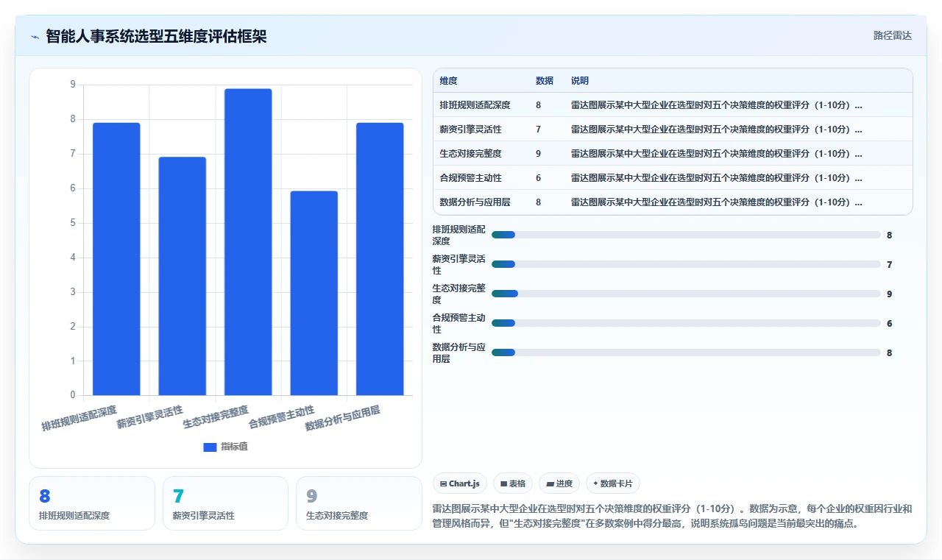Click the 薪资引擎灵活性 chart bar
Image resolution: width=942 pixels, height=560 pixels.
point(183,276)
